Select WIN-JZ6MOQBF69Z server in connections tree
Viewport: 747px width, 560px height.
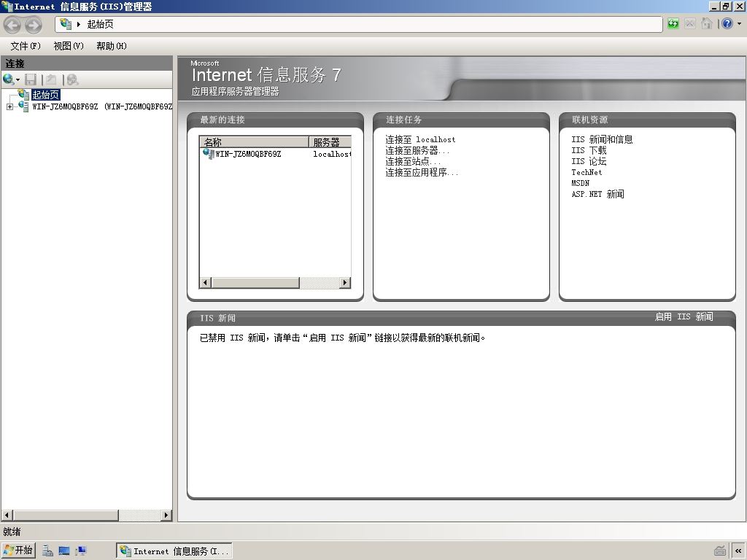click(102, 106)
